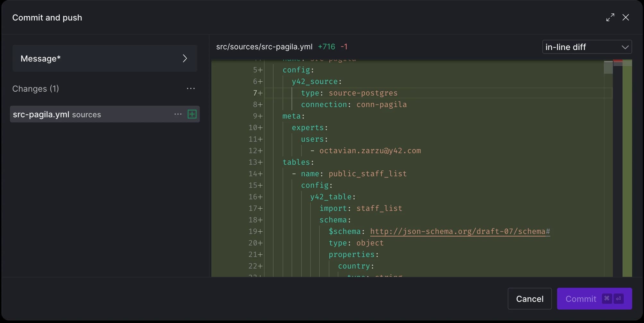Select src-pagila.yml in the changes list
Image resolution: width=644 pixels, height=323 pixels.
point(105,114)
